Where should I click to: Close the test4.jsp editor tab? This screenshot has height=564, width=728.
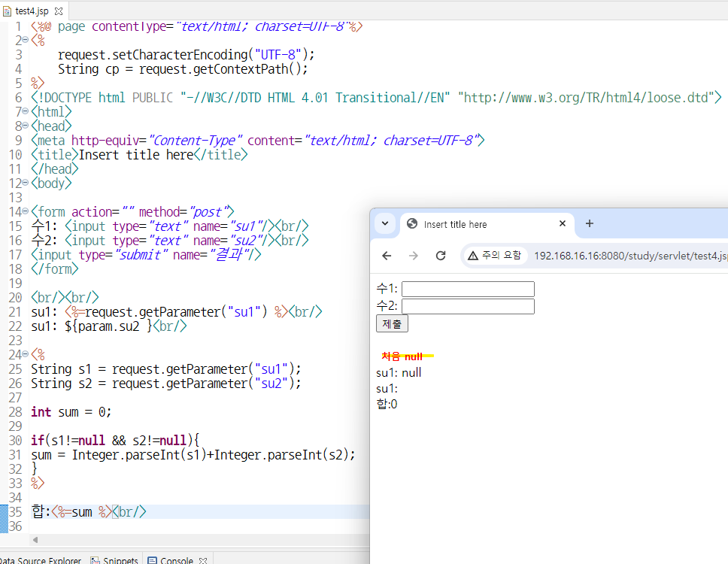pos(59,11)
